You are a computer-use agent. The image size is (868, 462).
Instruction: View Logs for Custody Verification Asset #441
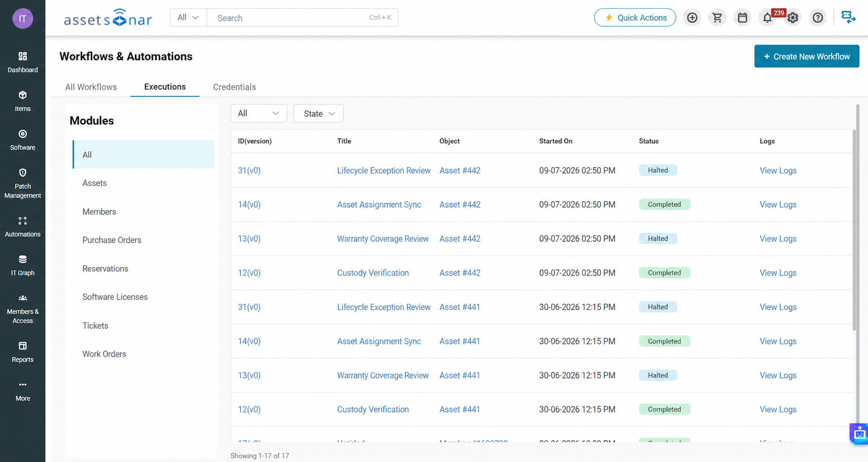click(778, 409)
